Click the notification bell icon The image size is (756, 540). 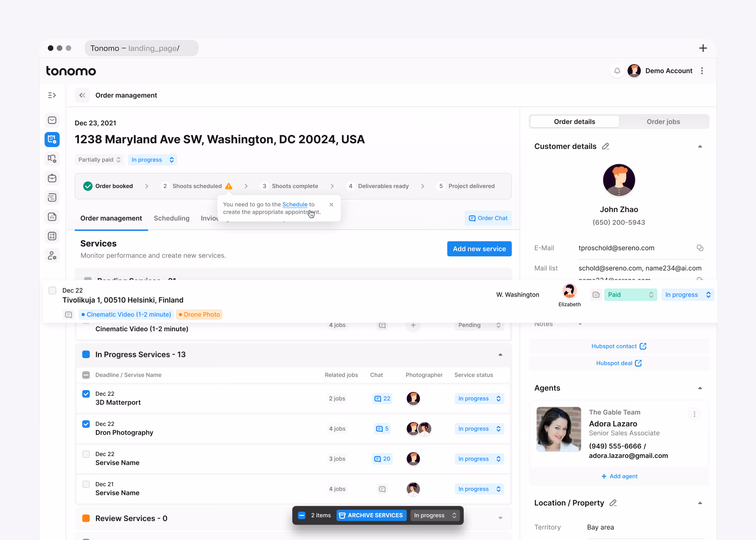point(617,71)
